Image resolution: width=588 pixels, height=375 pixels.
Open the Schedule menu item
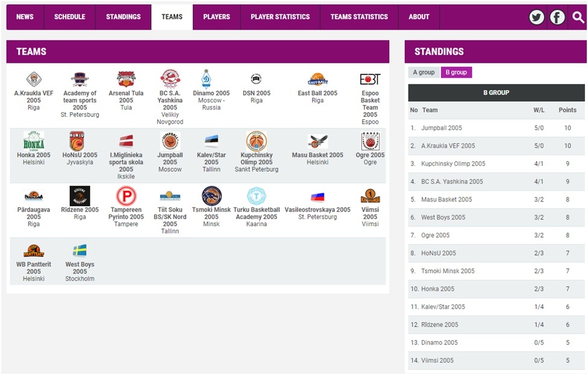tap(70, 17)
